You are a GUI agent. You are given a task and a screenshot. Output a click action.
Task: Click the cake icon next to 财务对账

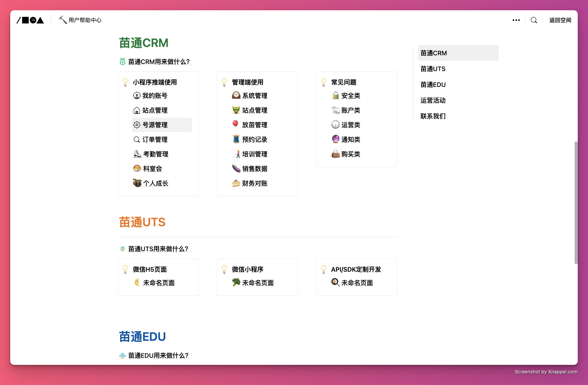236,183
